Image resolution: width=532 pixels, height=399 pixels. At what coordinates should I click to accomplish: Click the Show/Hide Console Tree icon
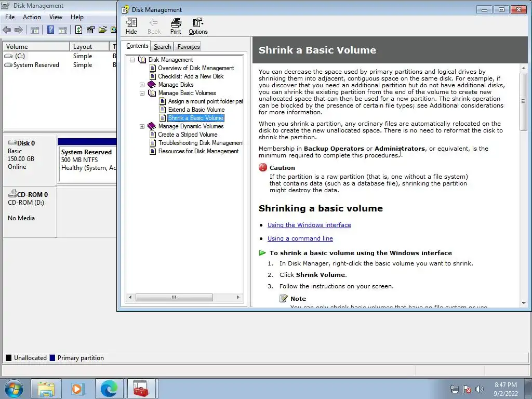click(x=35, y=30)
